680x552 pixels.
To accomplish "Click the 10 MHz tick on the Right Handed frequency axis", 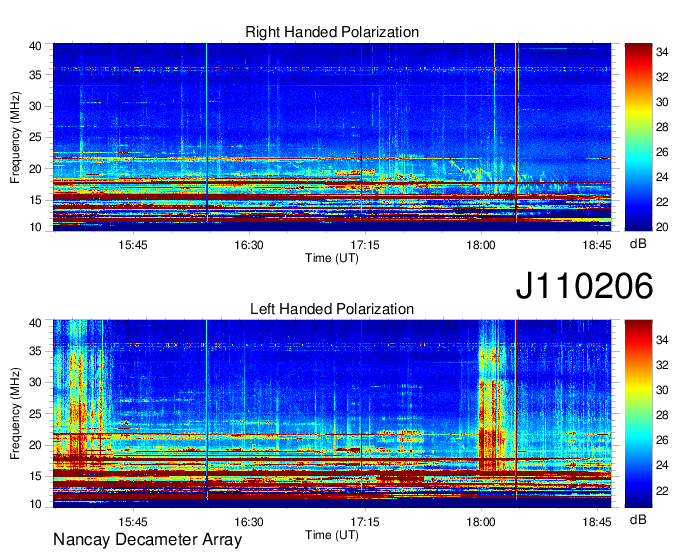I will 35,227.
